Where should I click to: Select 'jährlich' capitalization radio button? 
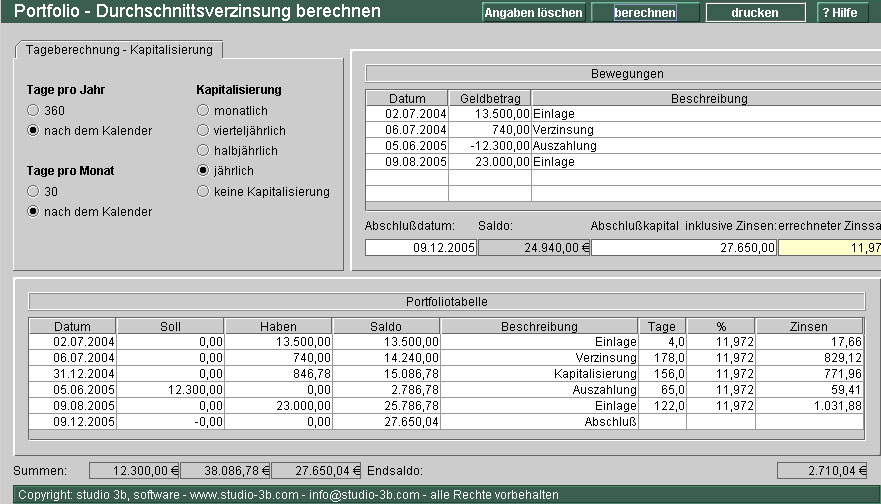pyautogui.click(x=203, y=171)
